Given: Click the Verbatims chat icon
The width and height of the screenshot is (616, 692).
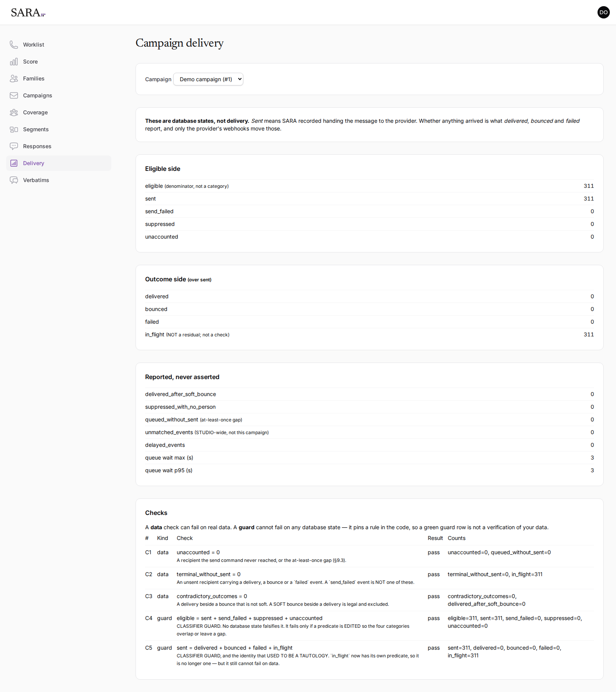Looking at the screenshot, I should [14, 180].
